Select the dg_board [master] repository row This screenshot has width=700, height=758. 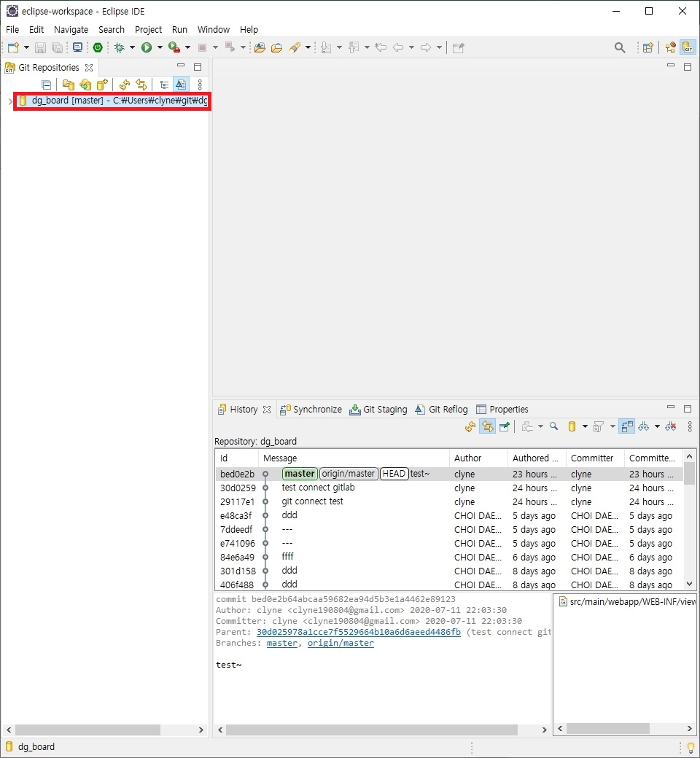tap(112, 101)
